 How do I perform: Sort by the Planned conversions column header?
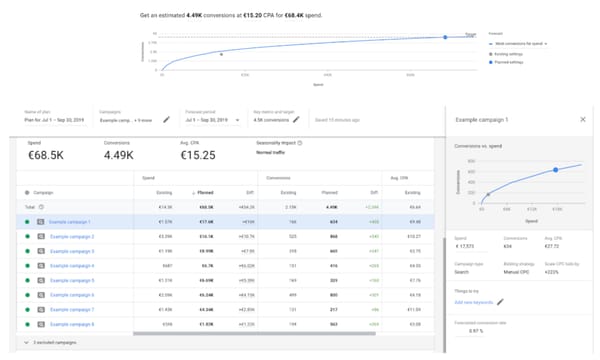click(329, 192)
